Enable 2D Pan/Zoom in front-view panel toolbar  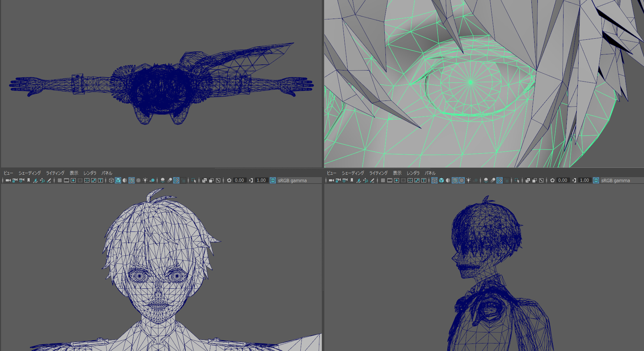click(42, 180)
